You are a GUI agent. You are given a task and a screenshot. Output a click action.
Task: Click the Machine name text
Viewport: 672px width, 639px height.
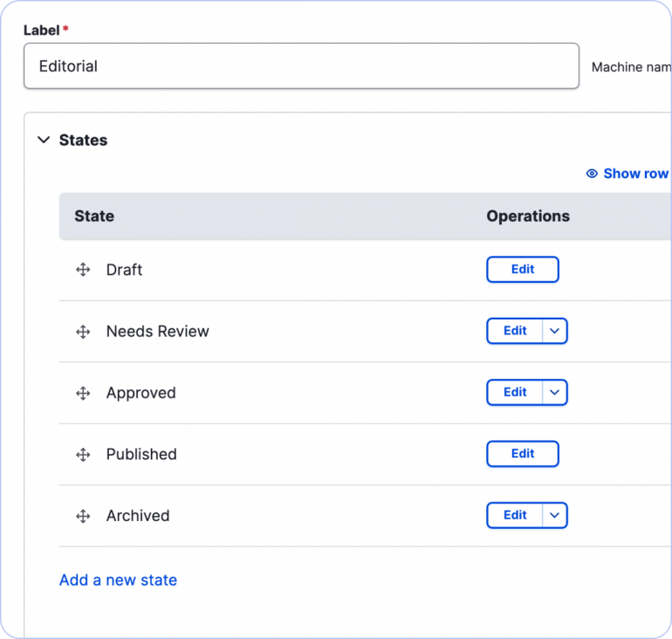631,67
